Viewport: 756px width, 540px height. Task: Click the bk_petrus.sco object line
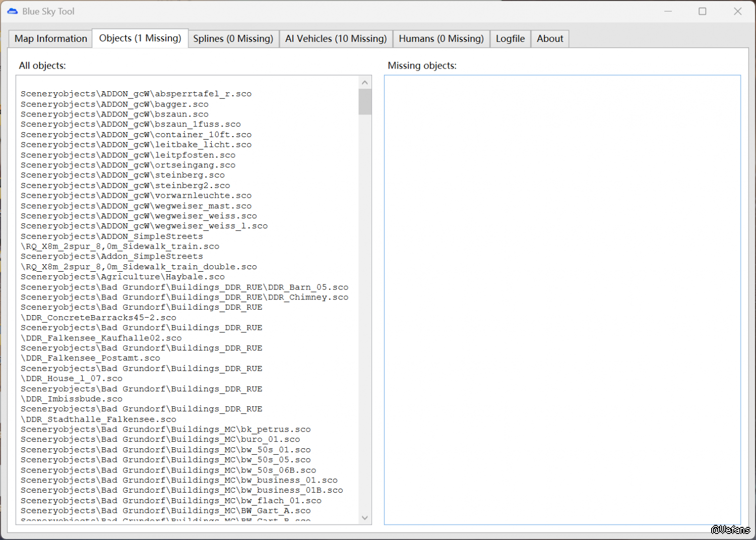point(165,430)
